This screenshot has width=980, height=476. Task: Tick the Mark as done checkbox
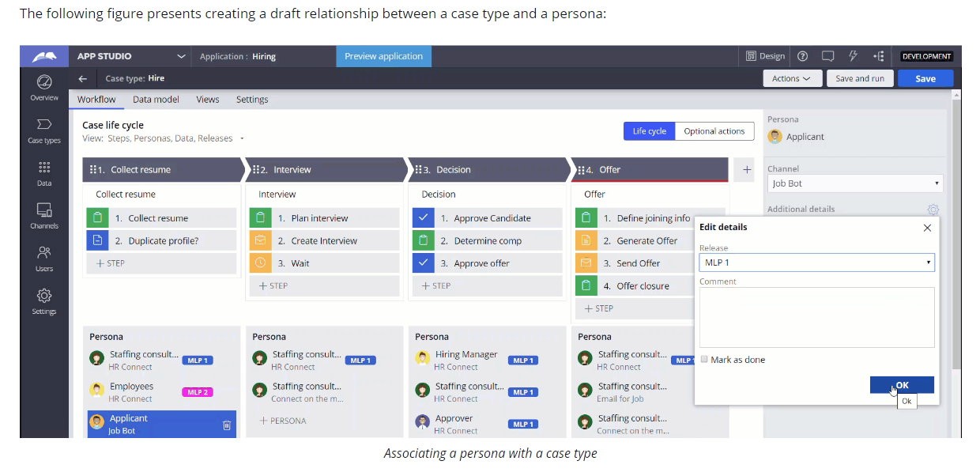[704, 360]
